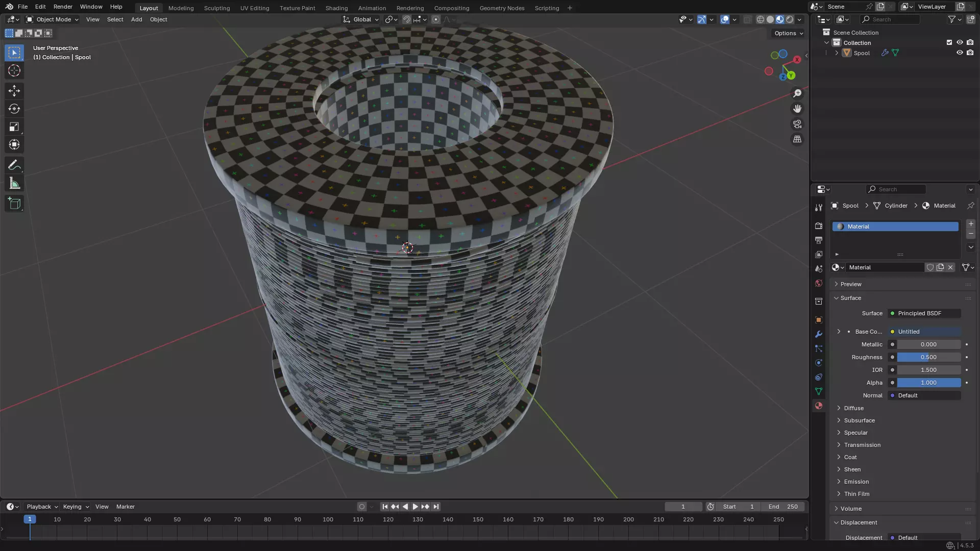Disable Spool rendering camera icon
980x551 pixels.
pos(970,53)
